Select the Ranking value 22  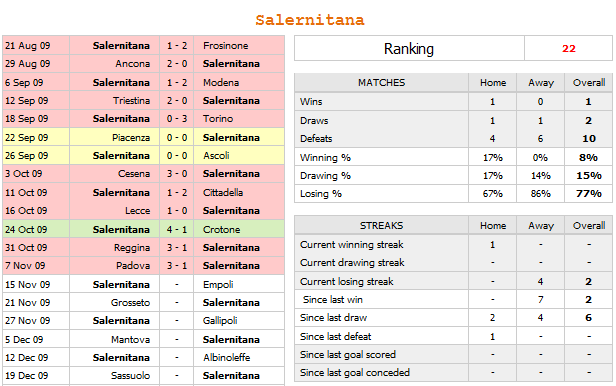568,48
